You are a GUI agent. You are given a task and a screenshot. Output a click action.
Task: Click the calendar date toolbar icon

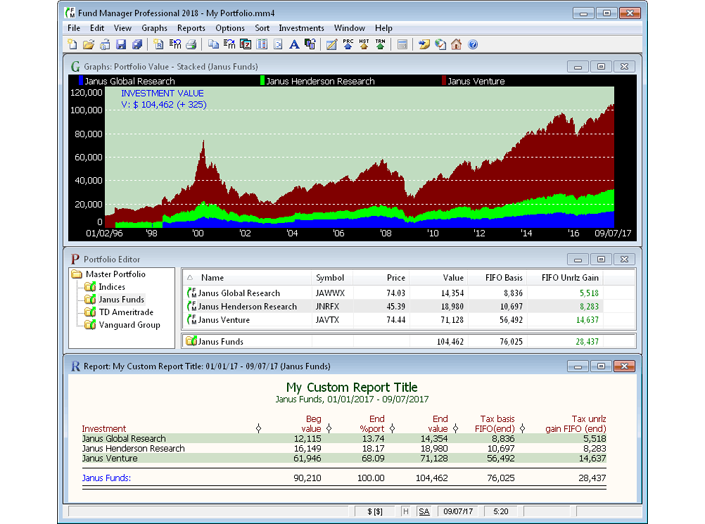coord(245,44)
